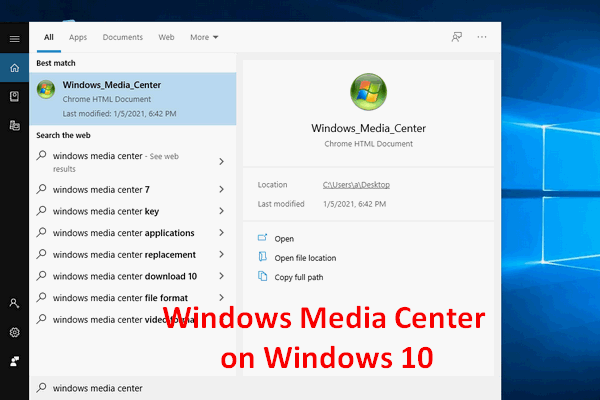Viewport: 600px width, 400px height.
Task: Click the Windows Media Center icon in Best match
Action: (46, 90)
